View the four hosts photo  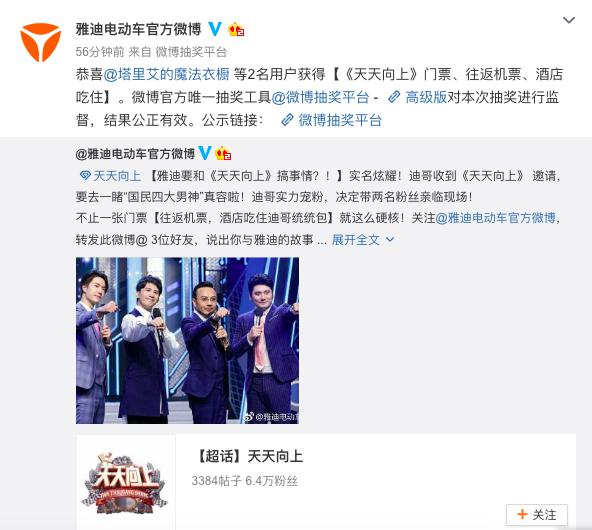(187, 340)
